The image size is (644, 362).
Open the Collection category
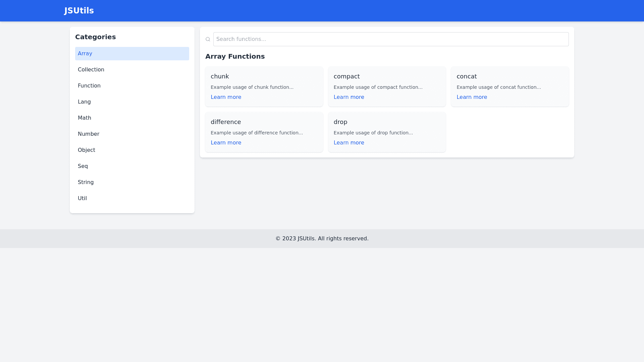pos(132,70)
